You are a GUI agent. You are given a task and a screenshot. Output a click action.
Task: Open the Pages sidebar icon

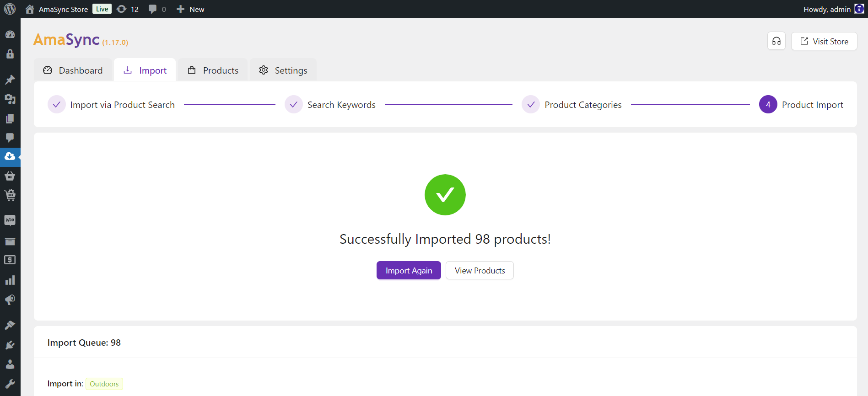(10, 118)
